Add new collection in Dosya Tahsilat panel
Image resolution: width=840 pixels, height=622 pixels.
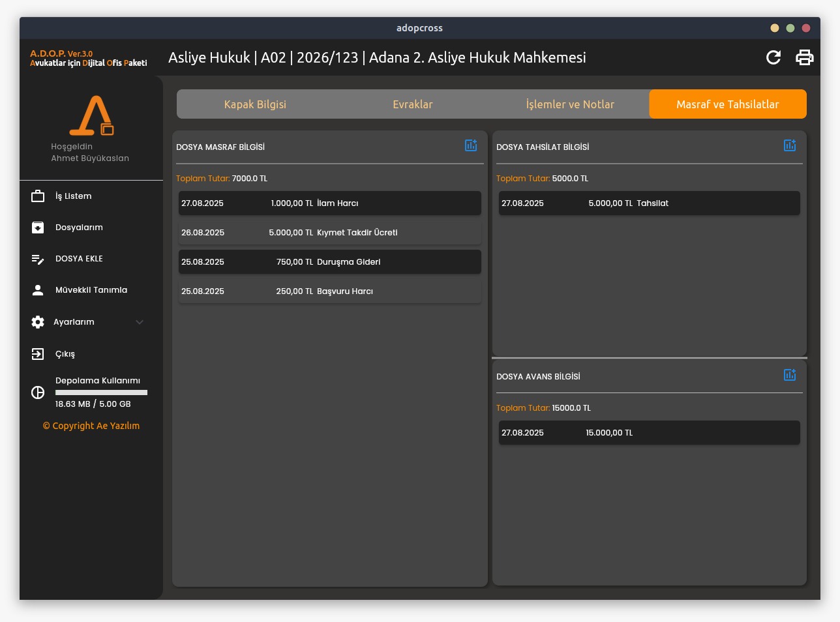(789, 145)
